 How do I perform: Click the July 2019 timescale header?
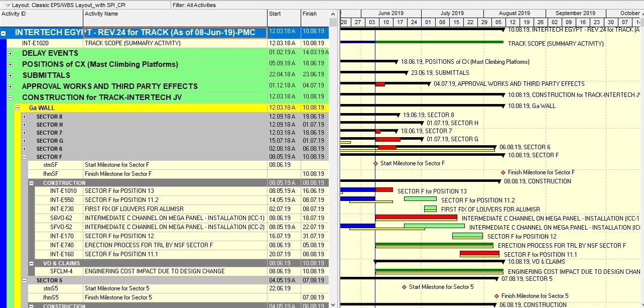[452, 14]
